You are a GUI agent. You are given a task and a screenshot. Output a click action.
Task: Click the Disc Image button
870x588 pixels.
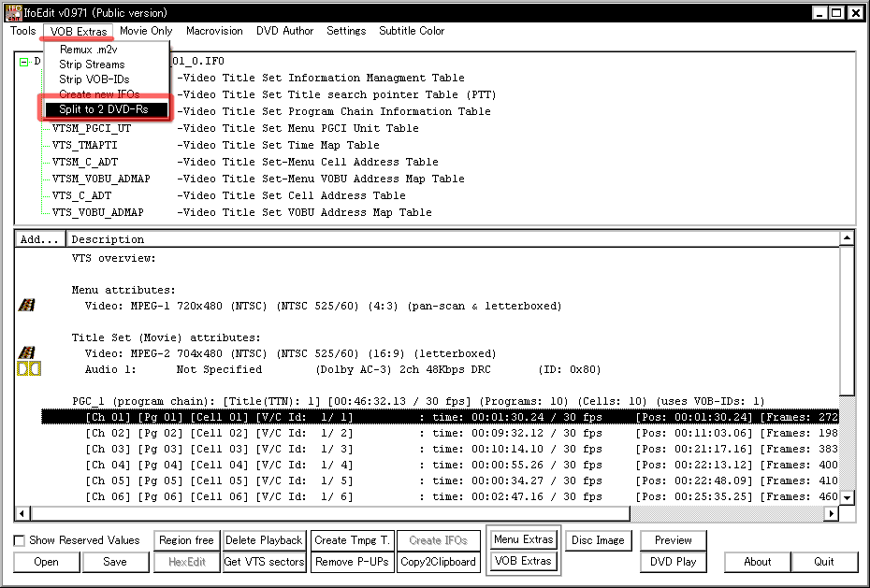tap(598, 539)
